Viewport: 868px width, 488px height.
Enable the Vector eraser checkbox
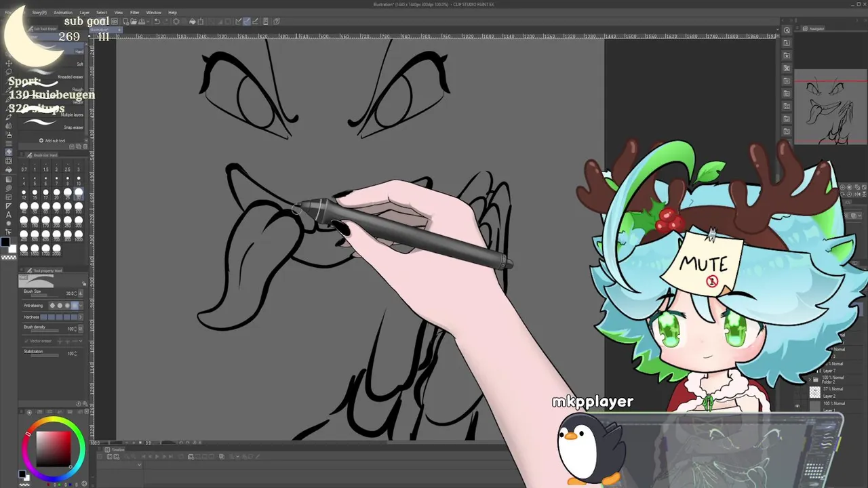(26, 340)
